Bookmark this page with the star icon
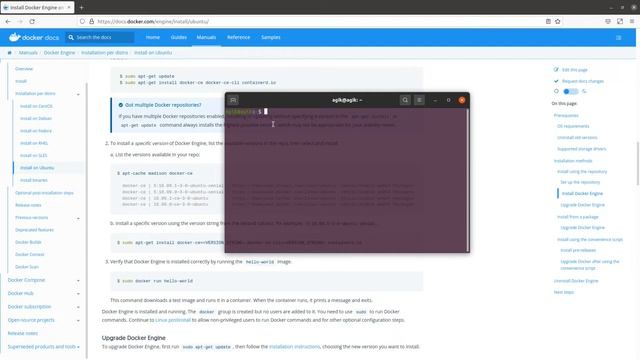This screenshot has height=360, width=640. [x=558, y=22]
